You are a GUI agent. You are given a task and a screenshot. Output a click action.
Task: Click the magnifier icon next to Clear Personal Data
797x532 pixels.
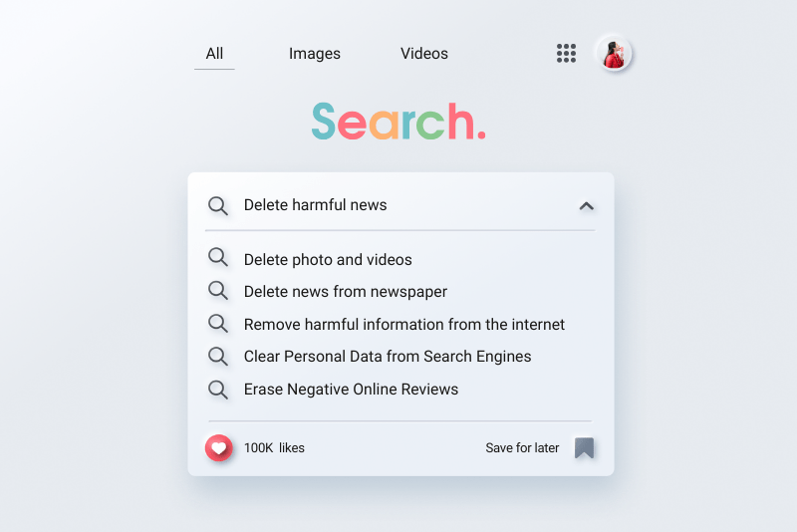coord(218,357)
